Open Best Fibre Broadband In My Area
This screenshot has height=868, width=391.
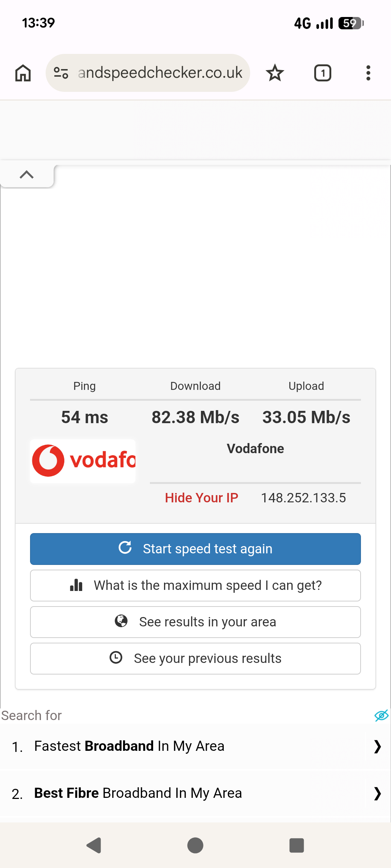(138, 793)
